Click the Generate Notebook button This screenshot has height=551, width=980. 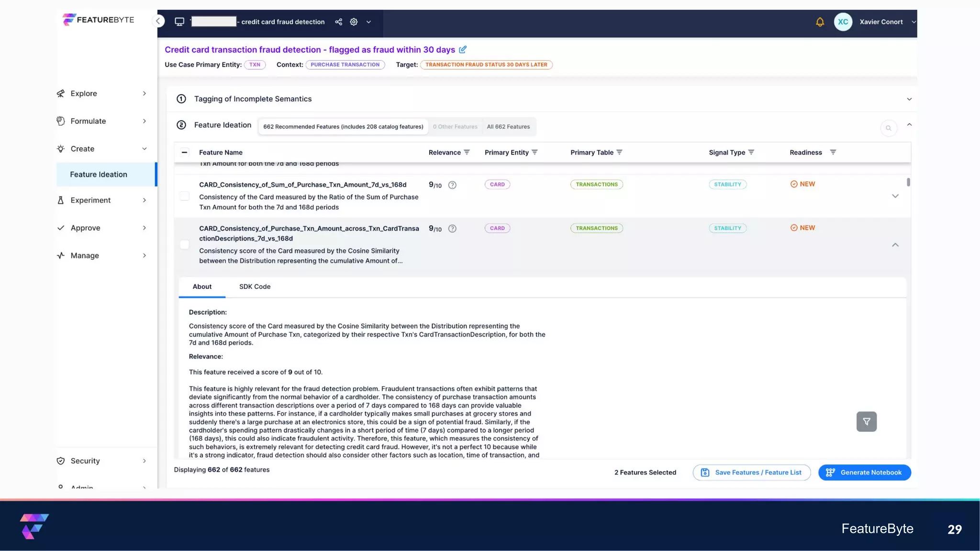point(864,473)
